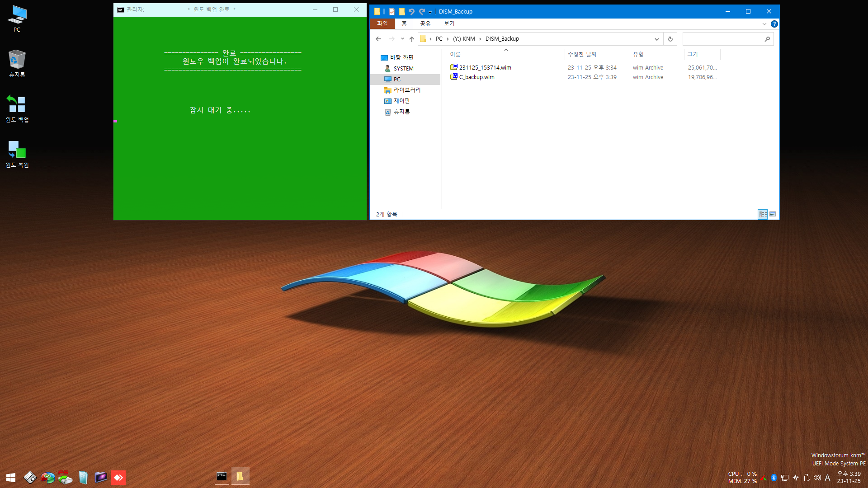Click the search magnifier icon

coord(767,39)
